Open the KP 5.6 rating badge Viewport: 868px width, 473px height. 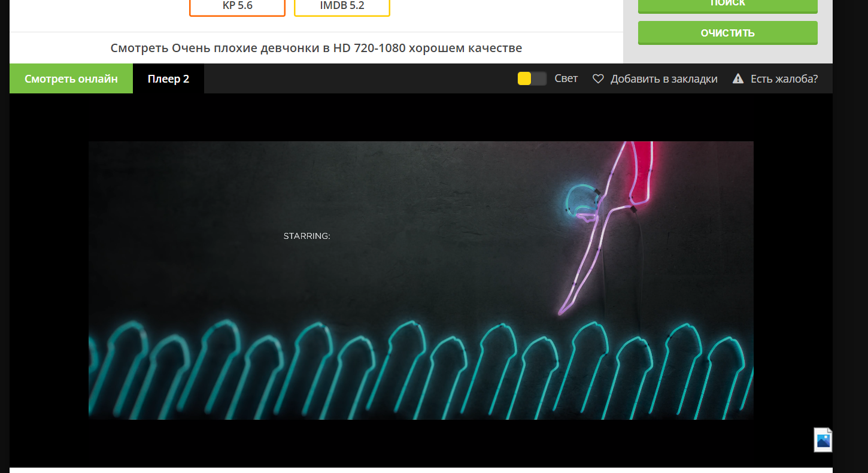[238, 6]
